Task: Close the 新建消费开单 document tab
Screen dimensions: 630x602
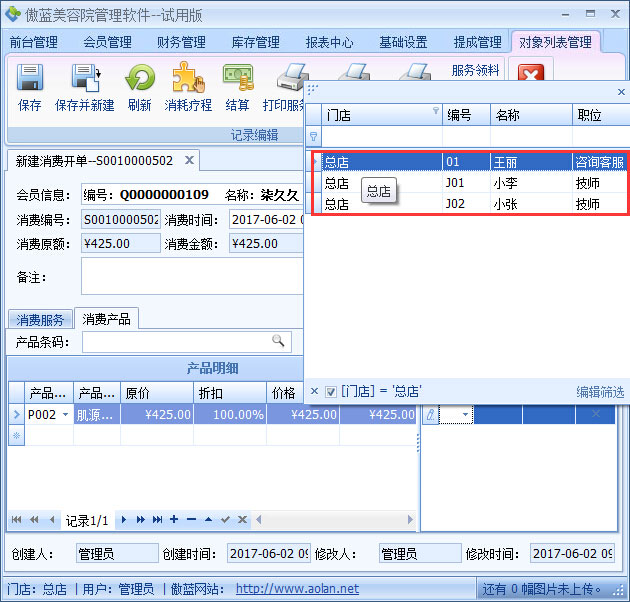Action: [x=187, y=160]
